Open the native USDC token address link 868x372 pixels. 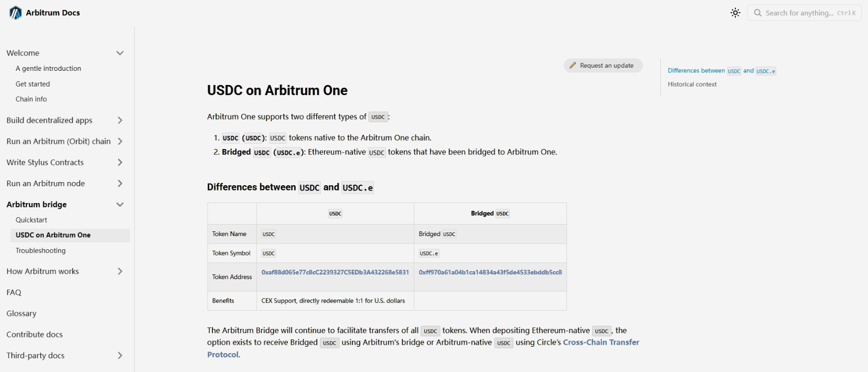click(x=335, y=272)
